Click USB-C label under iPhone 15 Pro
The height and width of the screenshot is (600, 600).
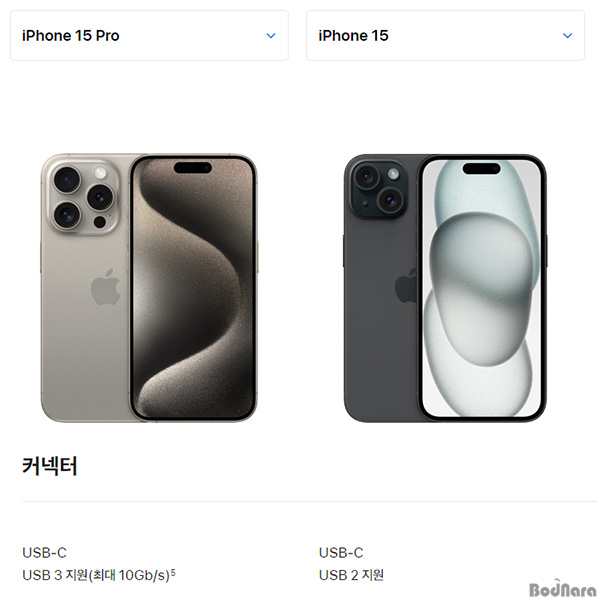(x=44, y=553)
